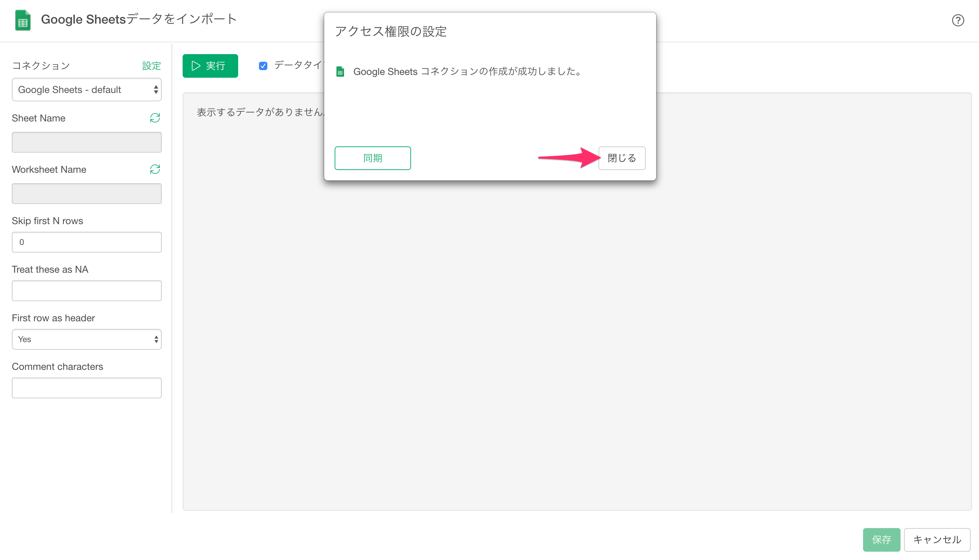979x560 pixels.
Task: Open the First row as header dropdown
Action: pos(86,339)
